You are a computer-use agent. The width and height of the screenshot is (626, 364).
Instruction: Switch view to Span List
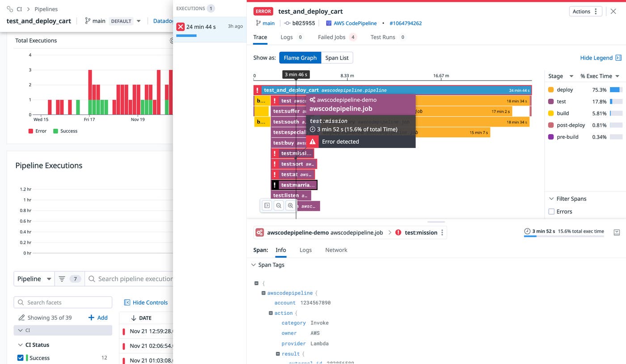[x=337, y=58]
